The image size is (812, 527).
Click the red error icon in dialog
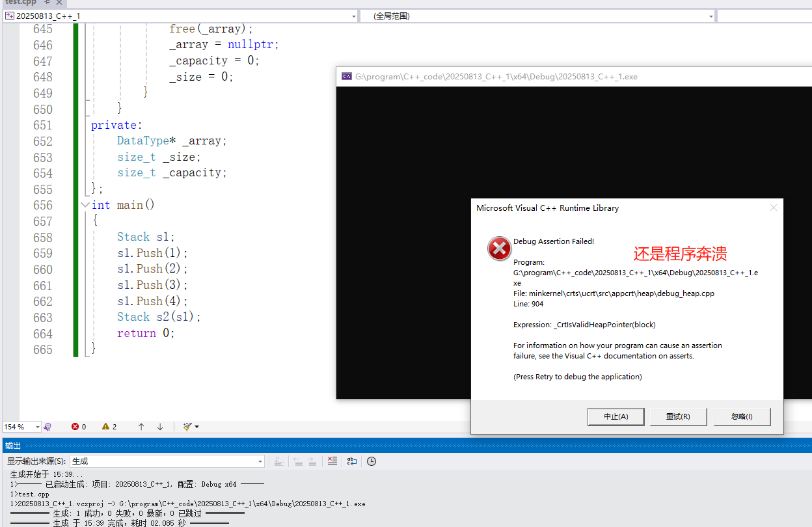[499, 248]
